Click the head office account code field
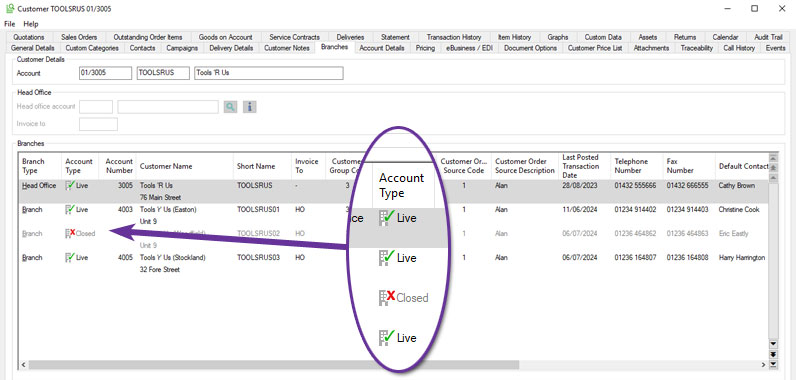Image resolution: width=796 pixels, height=380 pixels. tap(96, 107)
